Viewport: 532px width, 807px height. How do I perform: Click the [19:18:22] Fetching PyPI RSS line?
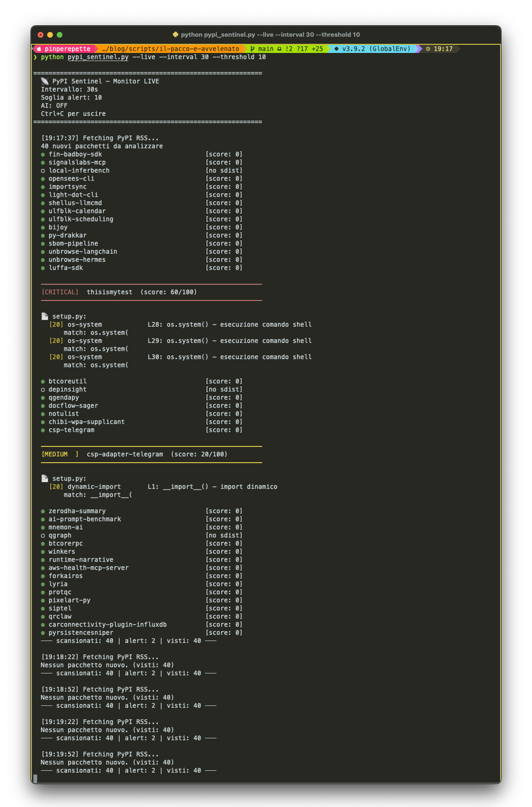coord(100,657)
